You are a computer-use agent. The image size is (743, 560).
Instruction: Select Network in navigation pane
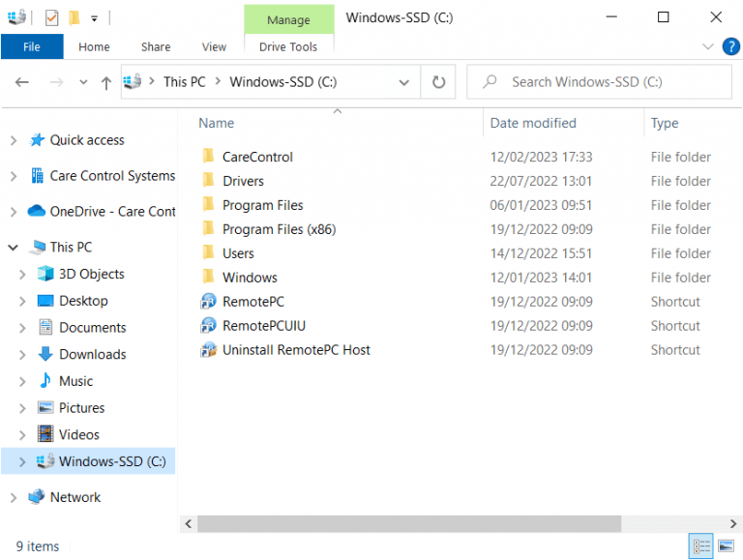(x=74, y=497)
